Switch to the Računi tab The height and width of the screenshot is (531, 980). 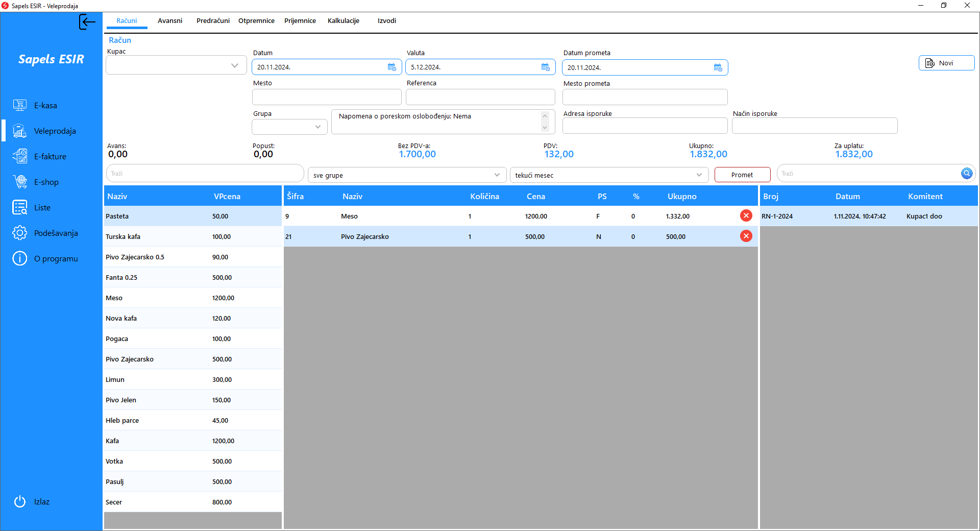[x=127, y=21]
